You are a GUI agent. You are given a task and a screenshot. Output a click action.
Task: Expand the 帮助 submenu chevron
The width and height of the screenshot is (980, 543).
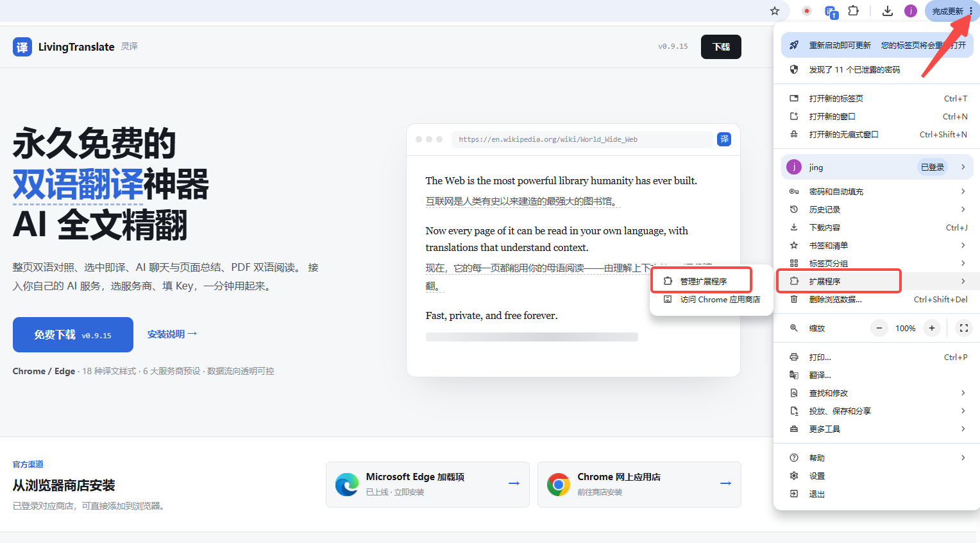pos(963,458)
